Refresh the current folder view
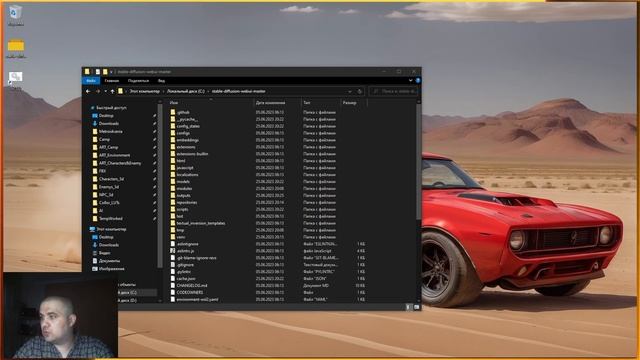Screen dimensions: 640x360 (x=360, y=91)
